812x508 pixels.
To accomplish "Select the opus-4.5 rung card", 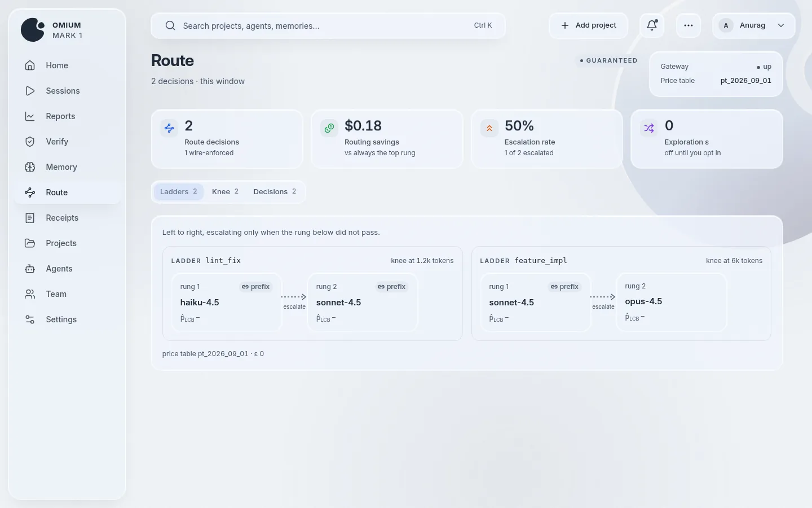I will (671, 302).
